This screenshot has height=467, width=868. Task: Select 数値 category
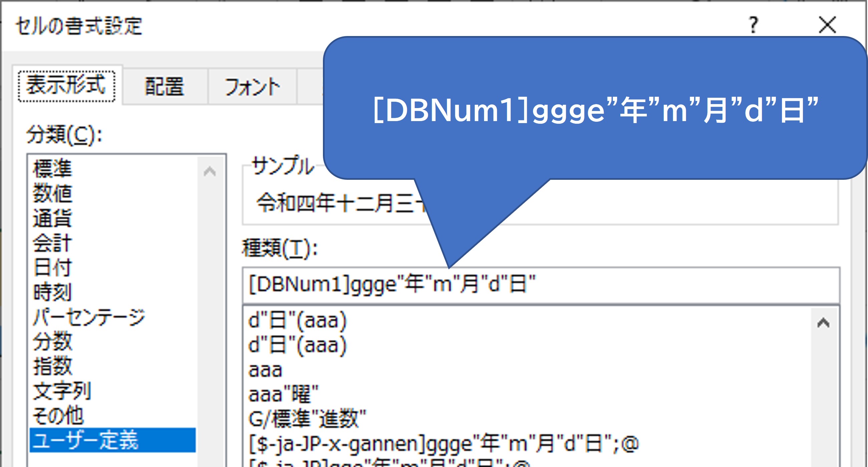tap(53, 193)
